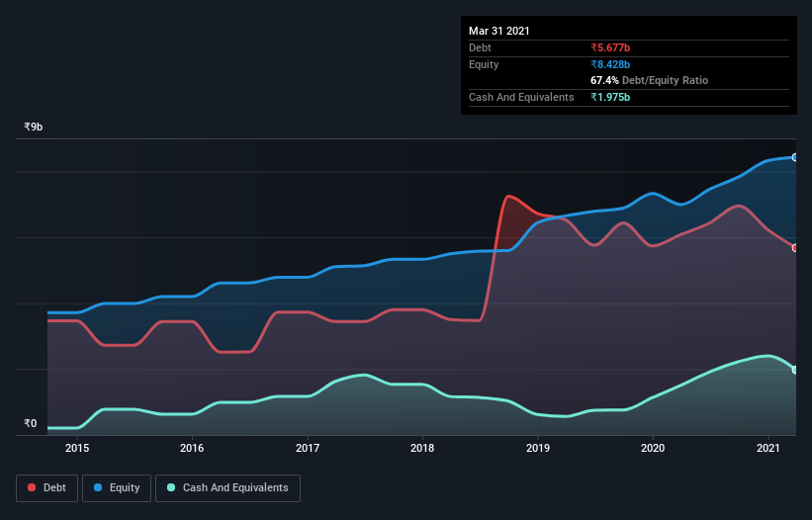Screen dimensions: 812x520
Task: Click the 67.4% Debt/Equity Ratio text
Action: (x=650, y=80)
